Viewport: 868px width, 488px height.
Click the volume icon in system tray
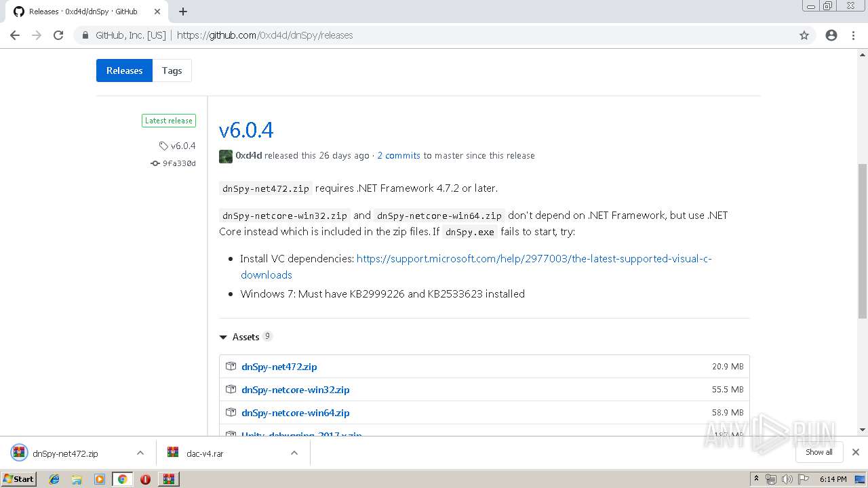[x=787, y=479]
